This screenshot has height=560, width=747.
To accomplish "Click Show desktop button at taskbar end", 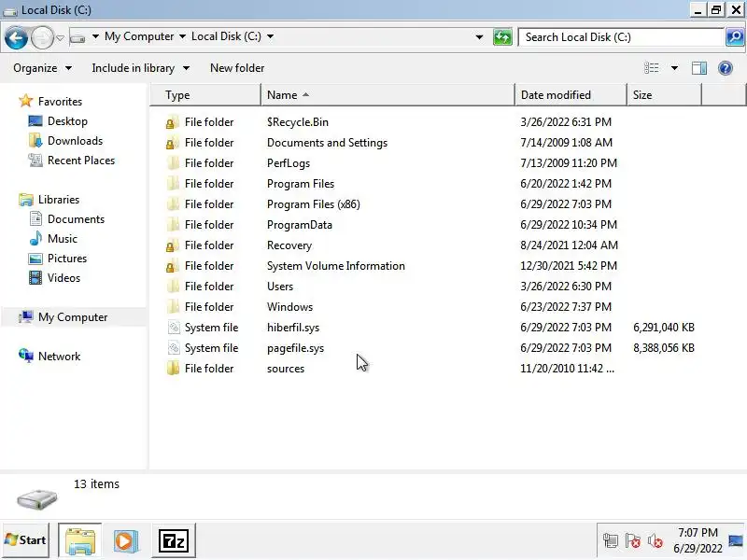I will pyautogui.click(x=736, y=540).
